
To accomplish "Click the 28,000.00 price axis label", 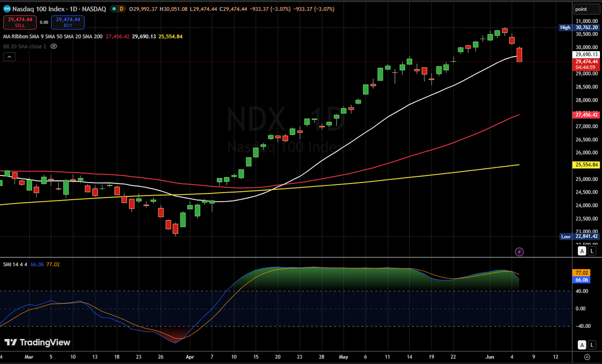I will coord(586,100).
